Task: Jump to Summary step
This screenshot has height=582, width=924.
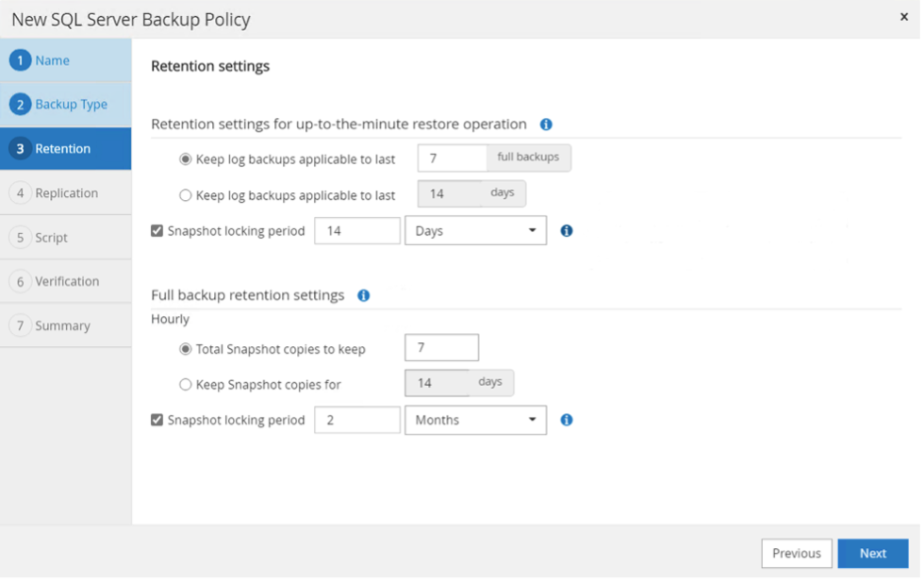Action: pyautogui.click(x=65, y=325)
